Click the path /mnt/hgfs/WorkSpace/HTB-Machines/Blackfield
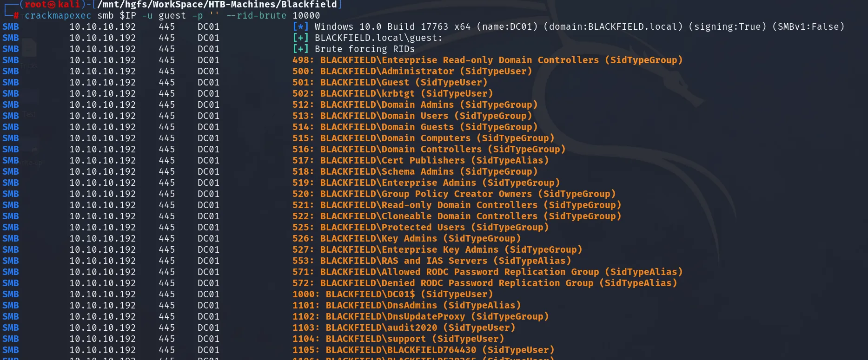868x360 pixels. (217, 5)
